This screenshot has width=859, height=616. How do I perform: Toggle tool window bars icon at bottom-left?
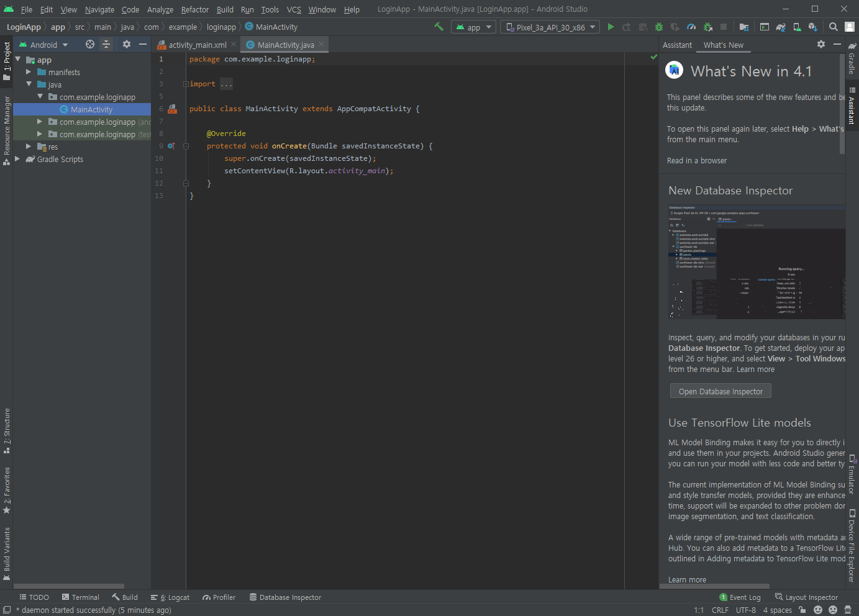(7, 610)
